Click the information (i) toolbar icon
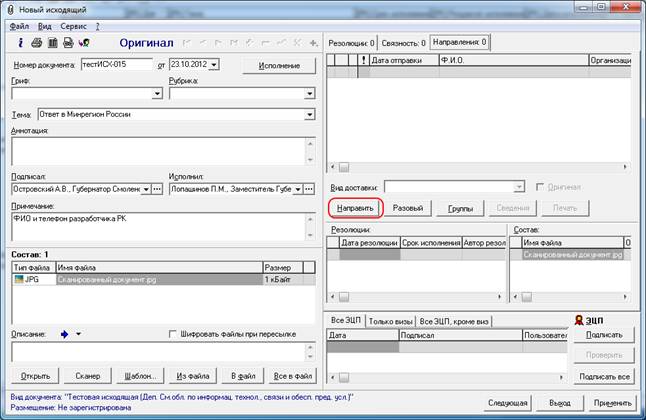The width and height of the screenshot is (646, 420). coord(22,43)
